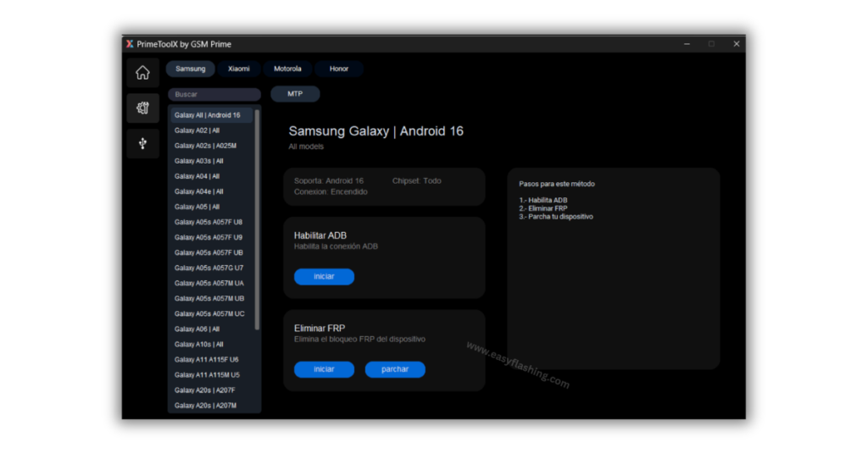The width and height of the screenshot is (868, 454).
Task: Click step 3.- Parcha tu dispositivo
Action: [x=556, y=217]
